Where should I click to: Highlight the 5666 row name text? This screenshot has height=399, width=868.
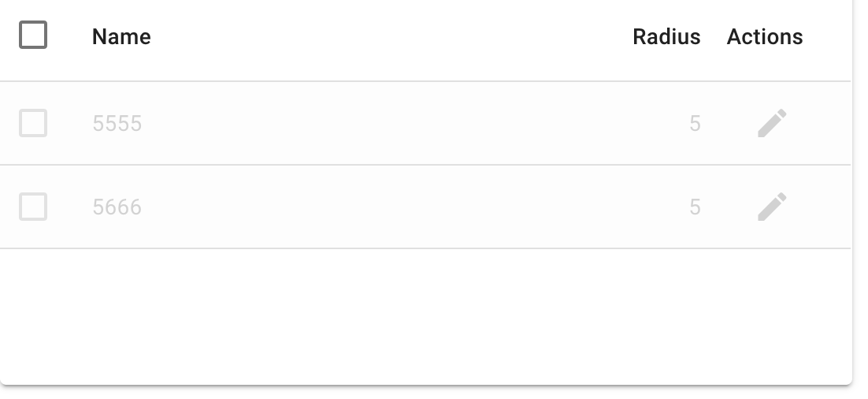pos(117,207)
